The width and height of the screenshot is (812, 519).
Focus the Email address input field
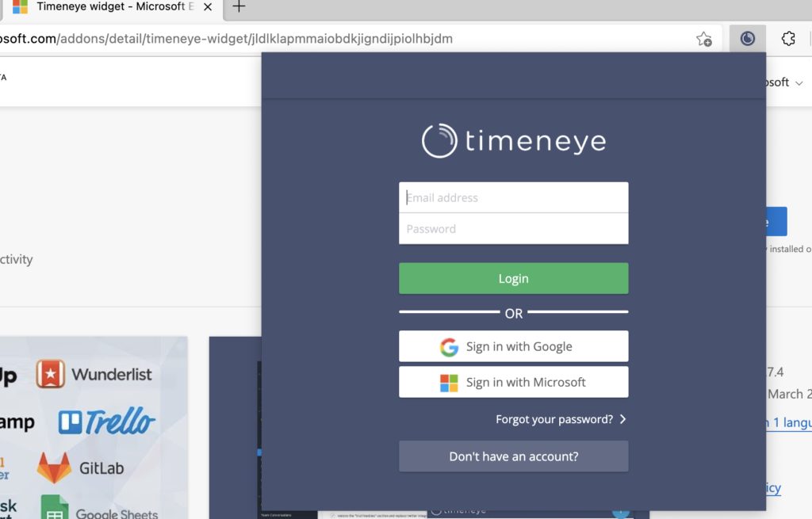513,197
